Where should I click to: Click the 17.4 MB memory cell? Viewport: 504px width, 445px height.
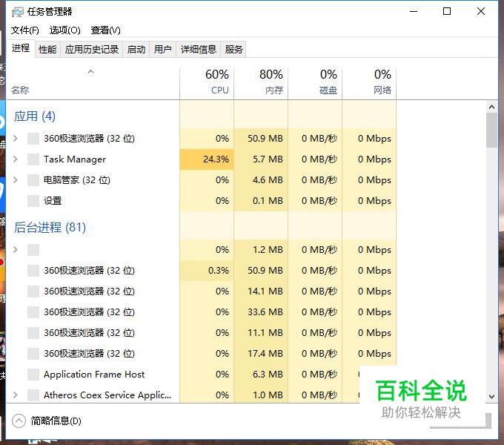coord(261,354)
